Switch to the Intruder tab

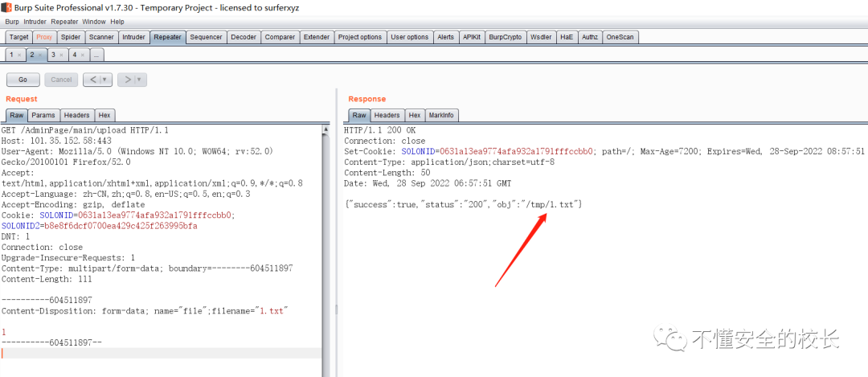pyautogui.click(x=134, y=37)
